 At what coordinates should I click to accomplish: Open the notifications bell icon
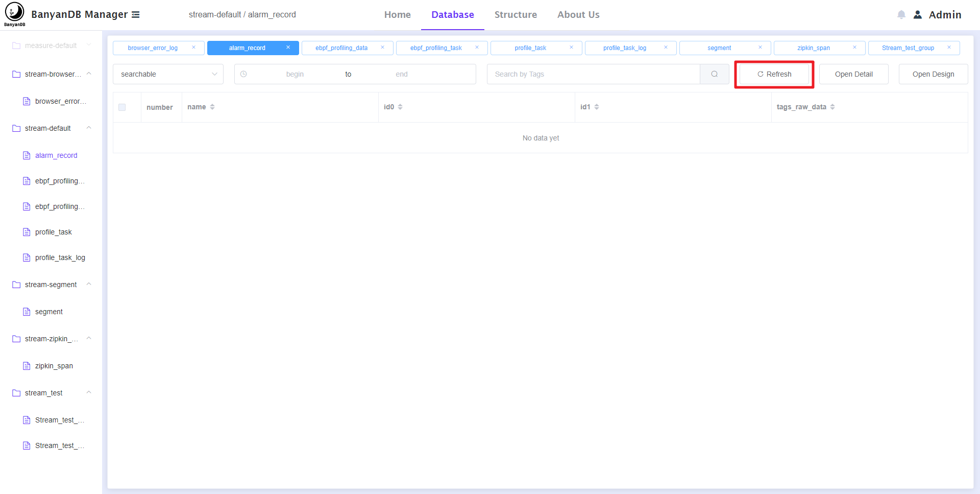[901, 15]
